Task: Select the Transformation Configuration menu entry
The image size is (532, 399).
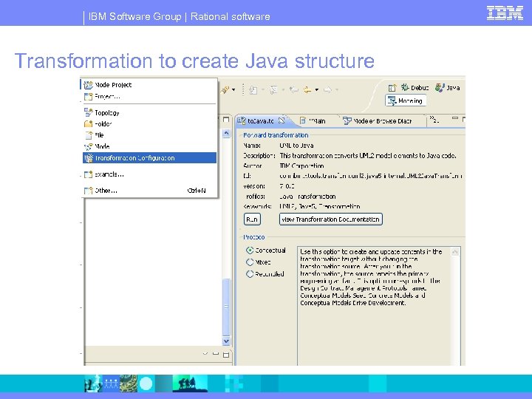Action: click(x=149, y=158)
